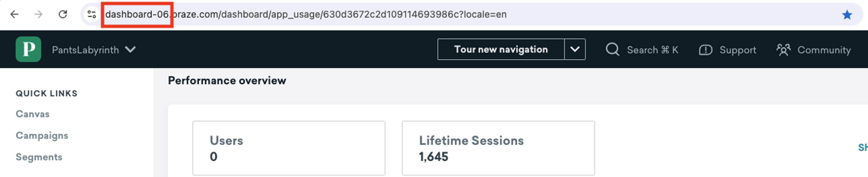Click the blue bookmark star icon
Screen dimensions: 868x177
pyautogui.click(x=847, y=15)
